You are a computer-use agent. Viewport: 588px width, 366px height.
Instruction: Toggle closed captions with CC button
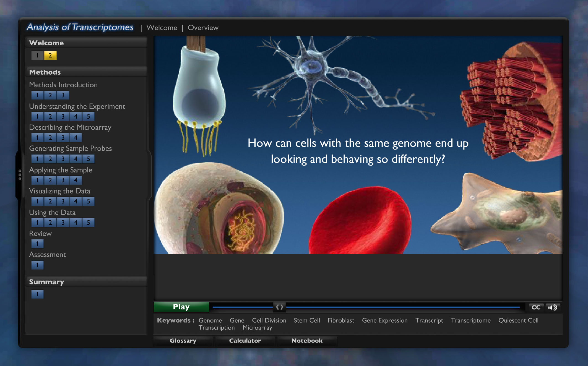point(536,307)
